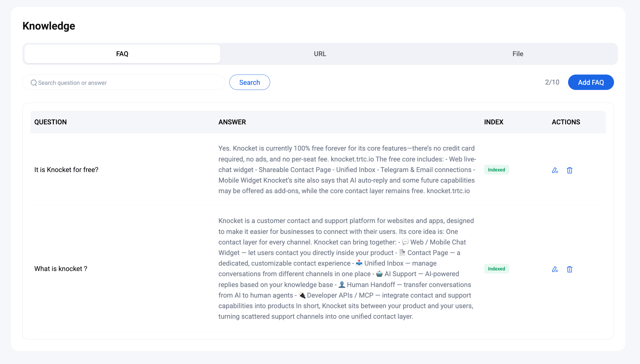640x364 pixels.
Task: Edit the 'What is knocket ?' FAQ entry
Action: click(555, 269)
